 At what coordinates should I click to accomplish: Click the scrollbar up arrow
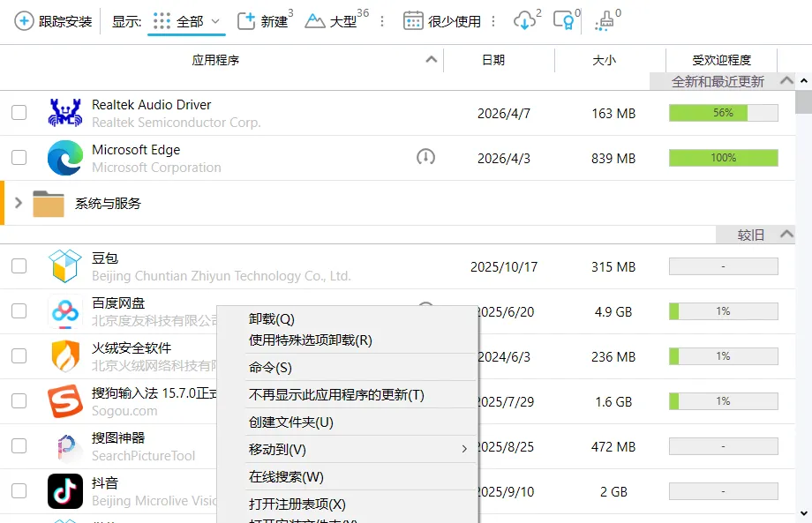pyautogui.click(x=804, y=81)
